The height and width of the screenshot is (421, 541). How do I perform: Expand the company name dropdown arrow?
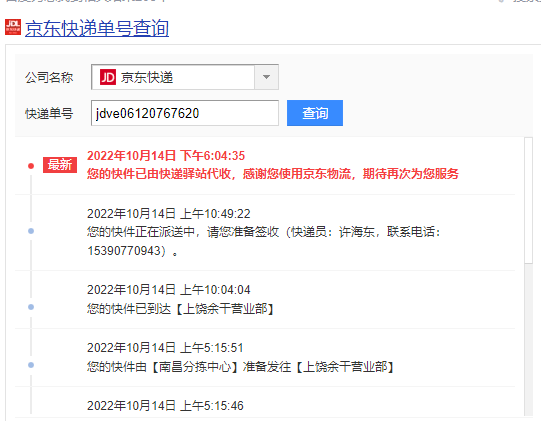(266, 77)
